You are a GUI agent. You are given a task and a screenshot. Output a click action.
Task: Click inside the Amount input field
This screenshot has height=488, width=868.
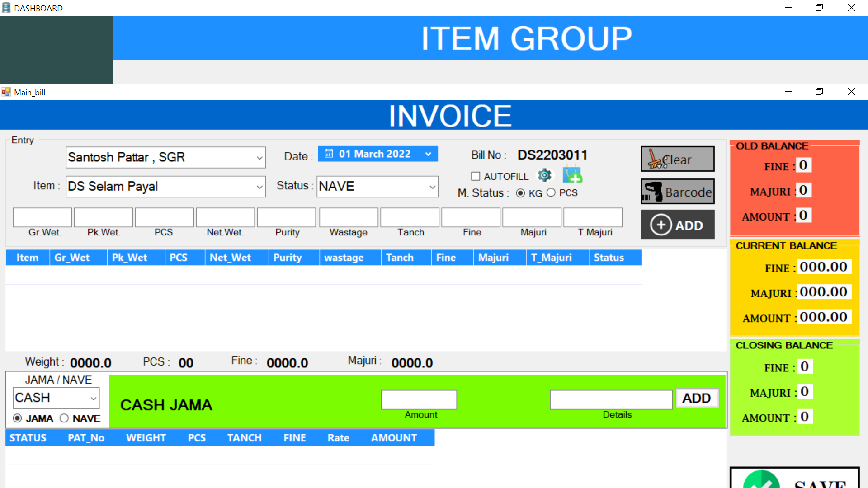(x=419, y=399)
